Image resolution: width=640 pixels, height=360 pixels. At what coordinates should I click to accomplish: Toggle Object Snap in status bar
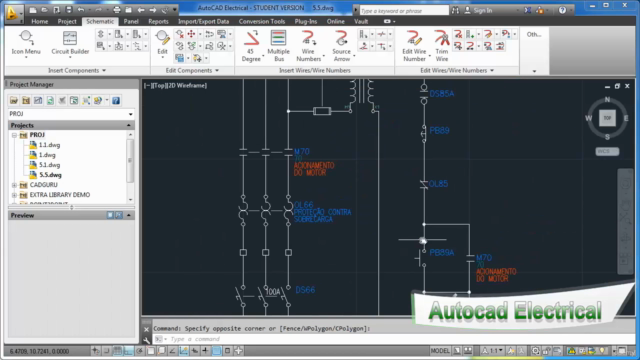tap(151, 351)
